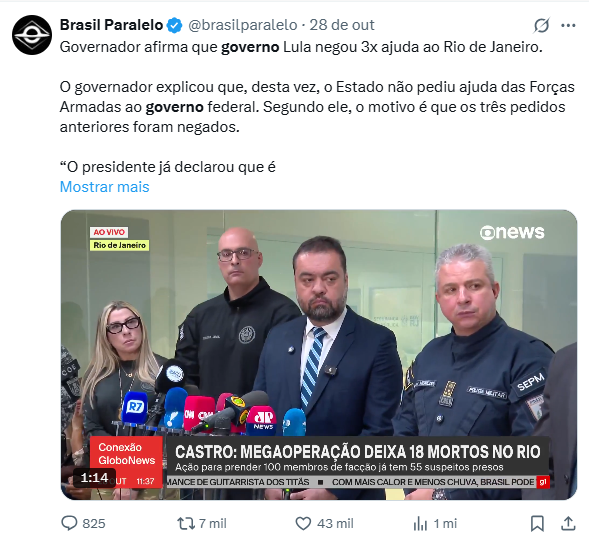The image size is (589, 533).
Task: Open the Brasil Paralelo display name
Action: [111, 25]
